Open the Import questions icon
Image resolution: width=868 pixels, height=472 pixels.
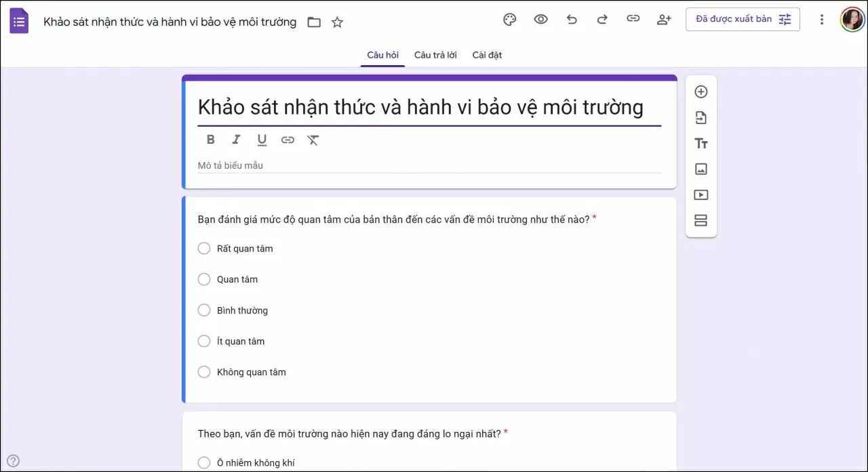701,117
